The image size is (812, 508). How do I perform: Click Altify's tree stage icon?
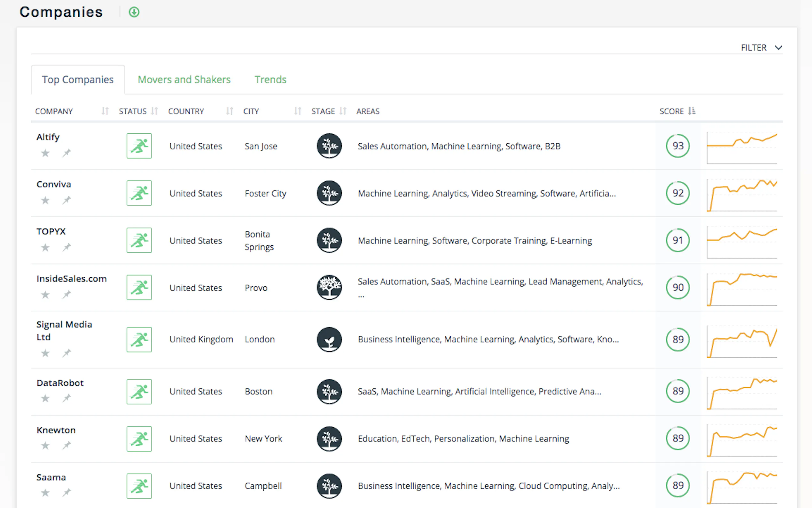(x=329, y=146)
